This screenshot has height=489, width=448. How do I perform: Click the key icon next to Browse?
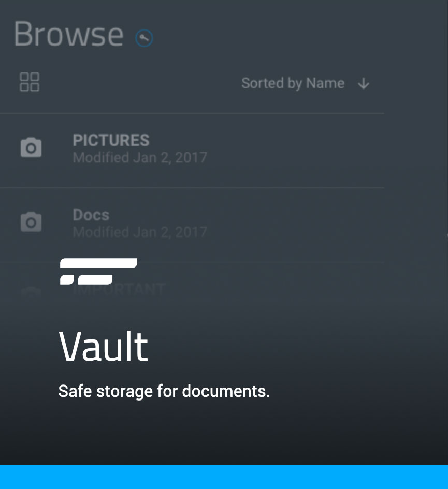click(144, 38)
